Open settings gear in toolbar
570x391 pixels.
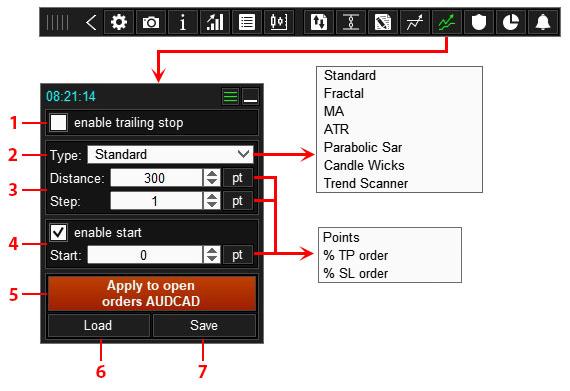[119, 22]
